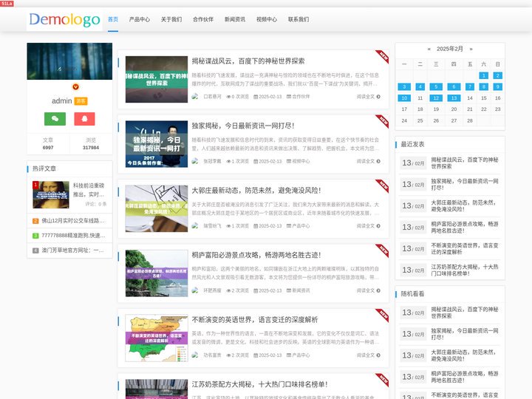Open 随机看看 entry 桐庐富阳必游景点攻略
Image resolution: width=532 pixels, height=399 pixels.
pos(465,377)
